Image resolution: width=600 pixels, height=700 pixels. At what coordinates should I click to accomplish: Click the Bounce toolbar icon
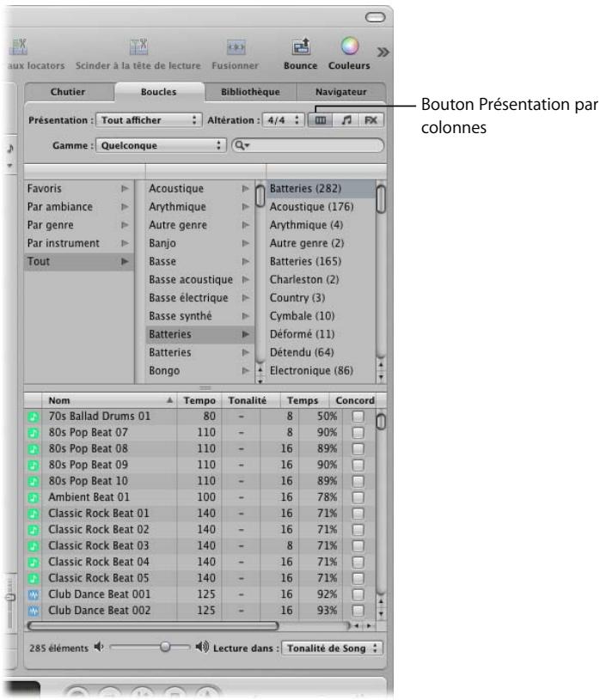click(x=301, y=46)
